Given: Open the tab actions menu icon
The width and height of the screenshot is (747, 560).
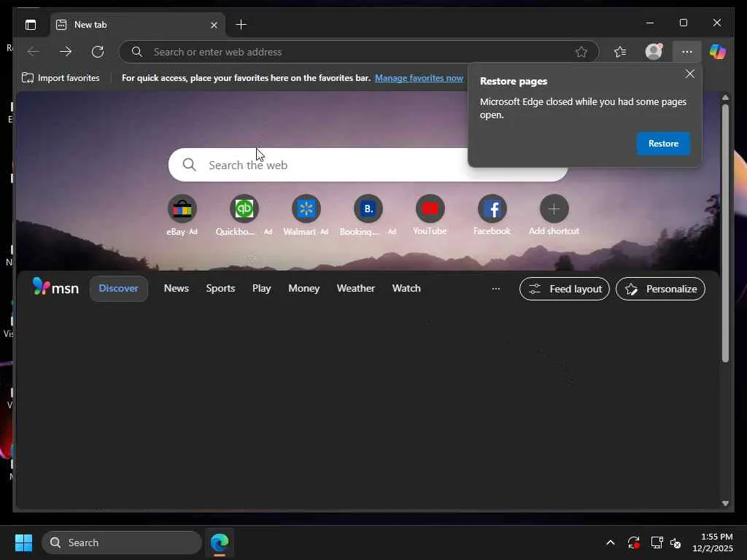Looking at the screenshot, I should 31,25.
